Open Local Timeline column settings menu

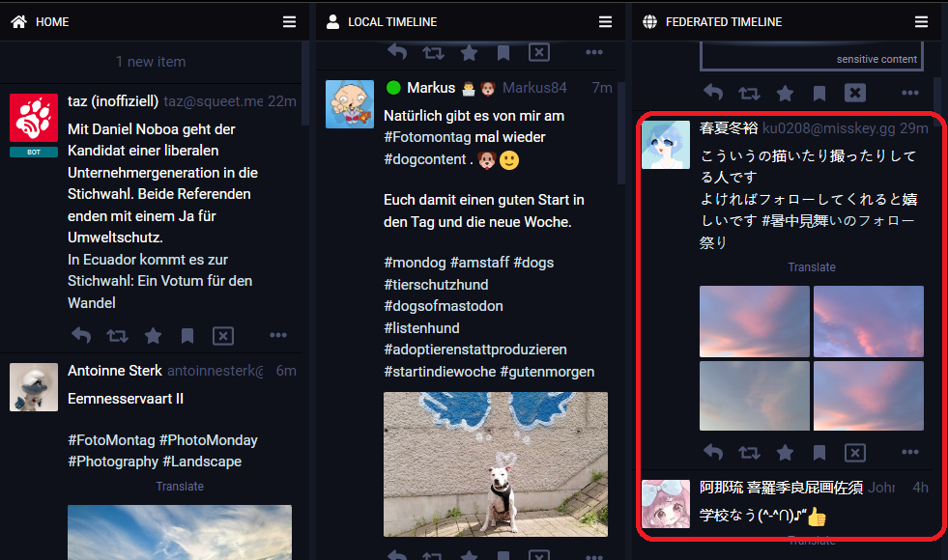[x=605, y=21]
